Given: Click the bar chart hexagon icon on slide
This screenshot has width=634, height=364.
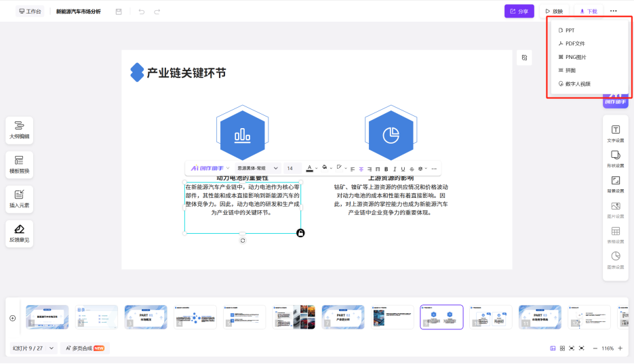Looking at the screenshot, I should (x=242, y=136).
